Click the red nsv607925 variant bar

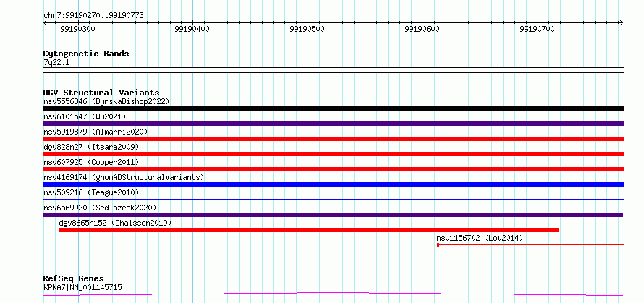pos(333,169)
